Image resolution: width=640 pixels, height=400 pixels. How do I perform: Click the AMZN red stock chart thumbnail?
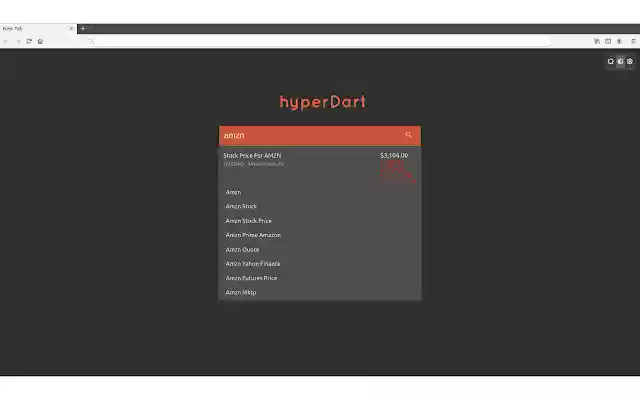coord(398,171)
